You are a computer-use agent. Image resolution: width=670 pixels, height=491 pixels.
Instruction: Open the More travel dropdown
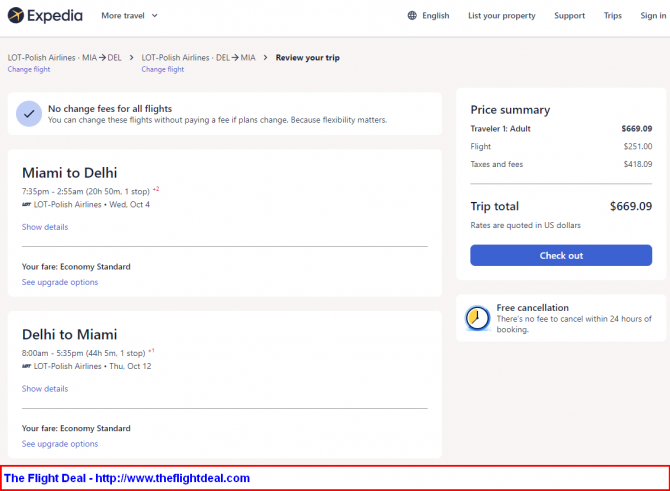pos(129,16)
